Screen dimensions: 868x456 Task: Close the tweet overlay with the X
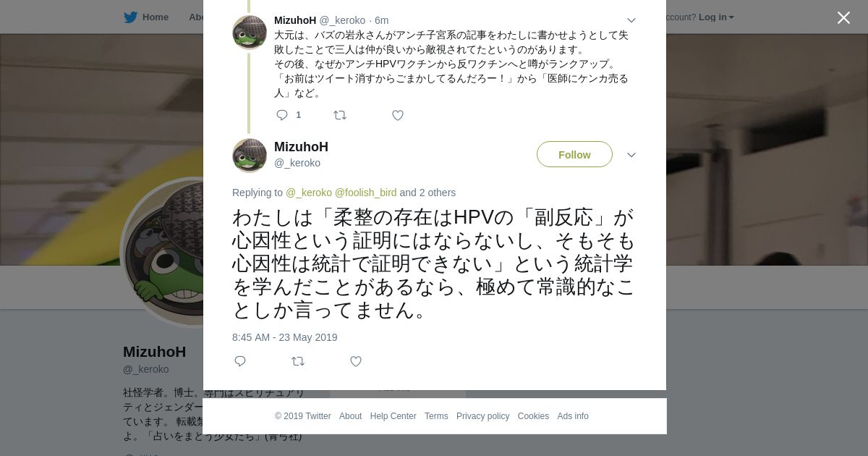(843, 18)
